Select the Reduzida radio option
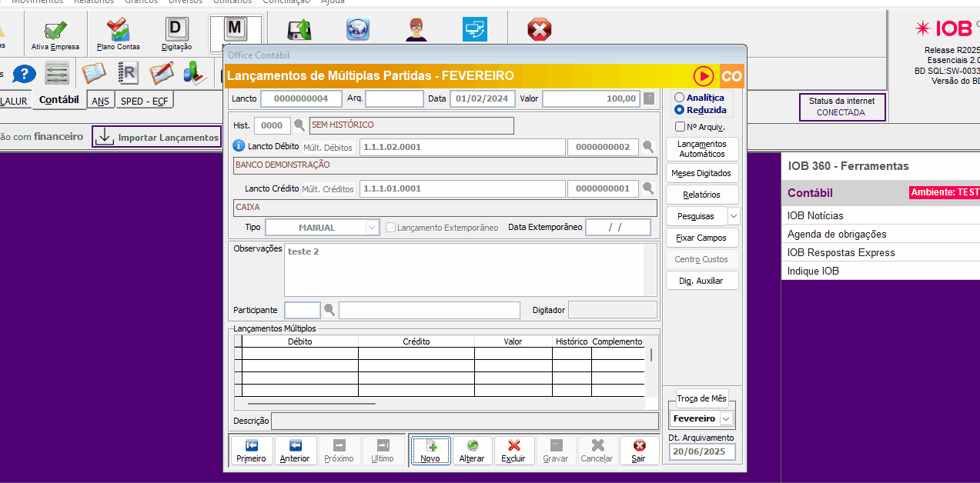The image size is (980, 483). point(679,110)
